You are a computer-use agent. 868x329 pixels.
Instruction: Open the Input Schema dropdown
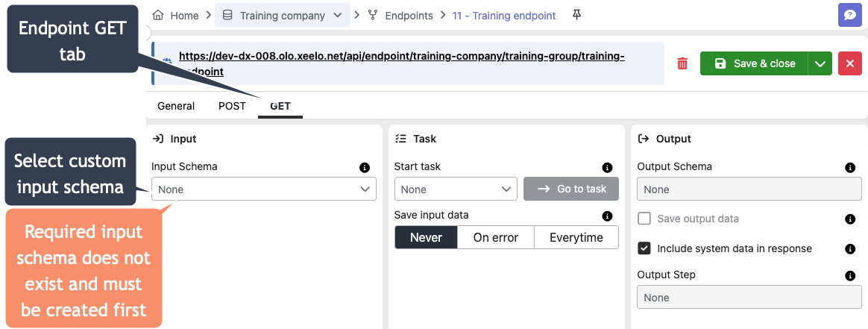click(263, 189)
